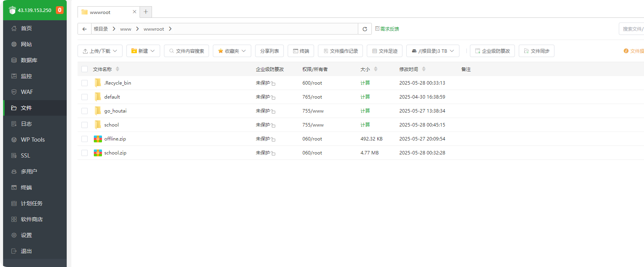The image size is (644, 267).
Task: Click the go_houtai folder icon
Action: pyautogui.click(x=98, y=111)
